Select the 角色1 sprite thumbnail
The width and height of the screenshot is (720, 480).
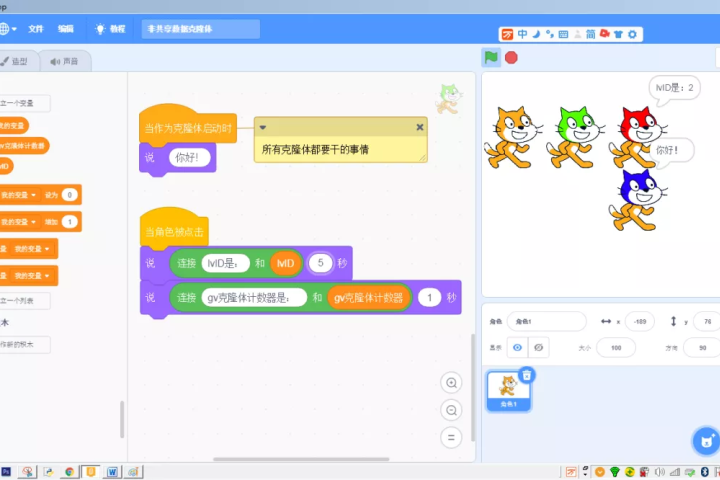point(508,390)
